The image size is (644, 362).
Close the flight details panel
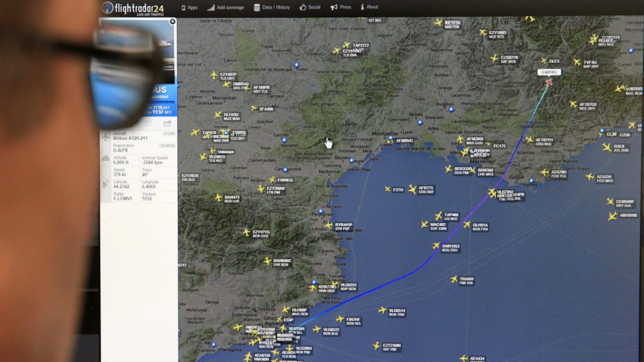pyautogui.click(x=172, y=22)
